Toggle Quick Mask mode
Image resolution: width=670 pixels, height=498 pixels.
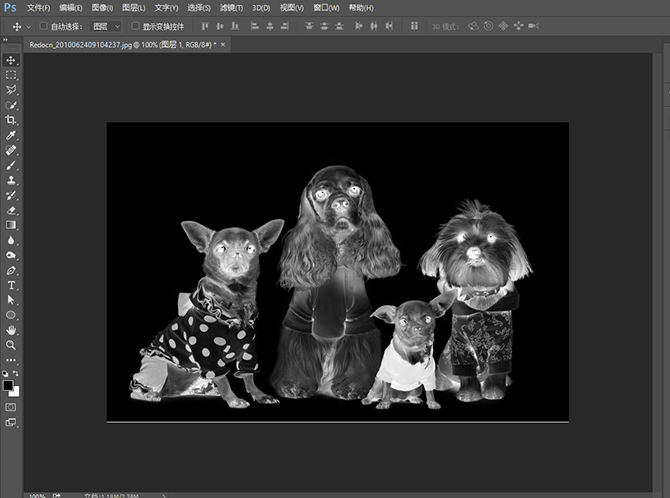click(x=11, y=407)
